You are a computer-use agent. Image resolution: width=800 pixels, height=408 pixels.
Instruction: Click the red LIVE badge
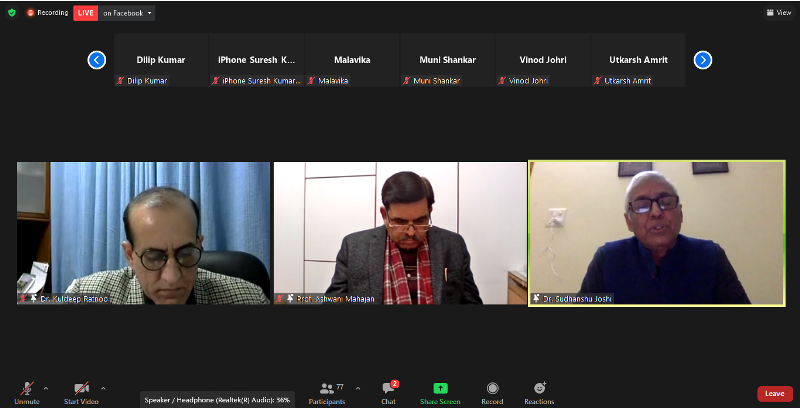(84, 13)
